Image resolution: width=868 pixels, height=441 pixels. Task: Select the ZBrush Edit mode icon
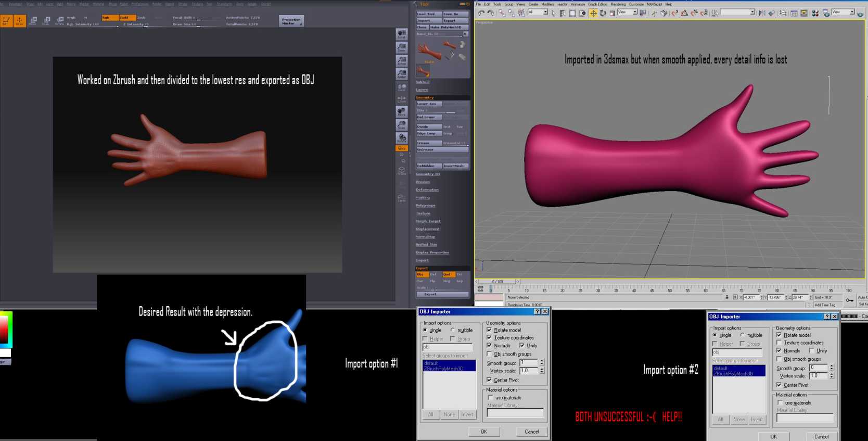coord(6,21)
